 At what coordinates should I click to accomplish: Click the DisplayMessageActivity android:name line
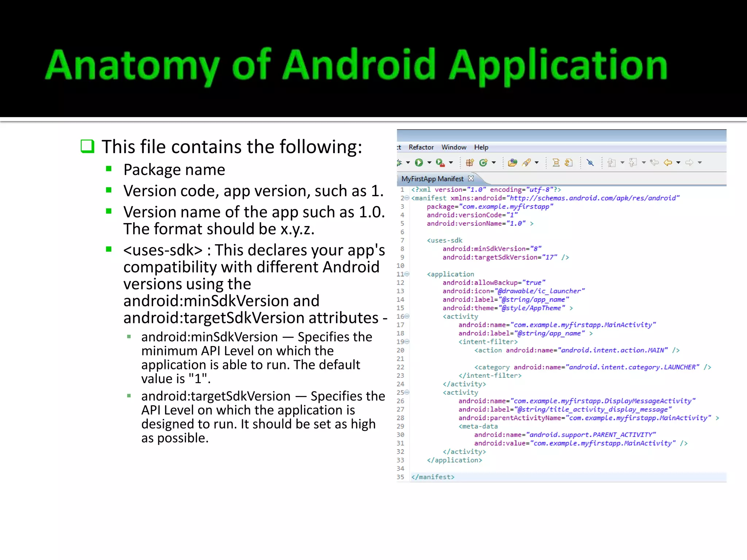tap(577, 401)
